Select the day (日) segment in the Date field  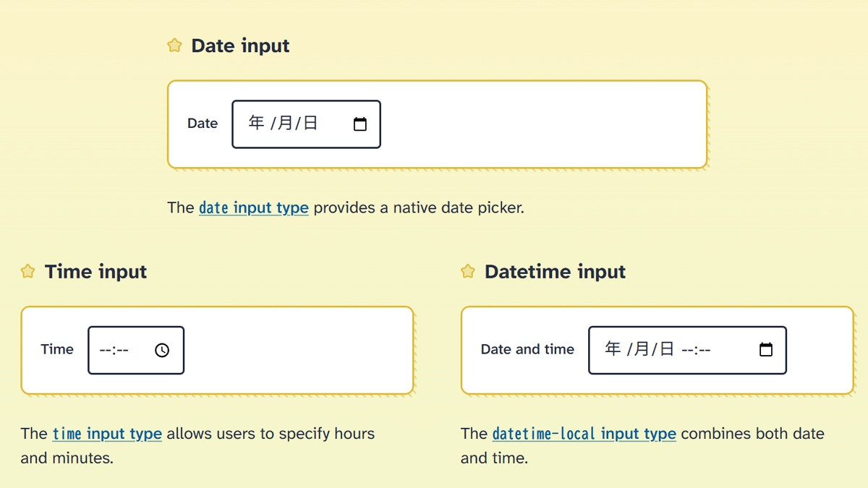[x=310, y=124]
